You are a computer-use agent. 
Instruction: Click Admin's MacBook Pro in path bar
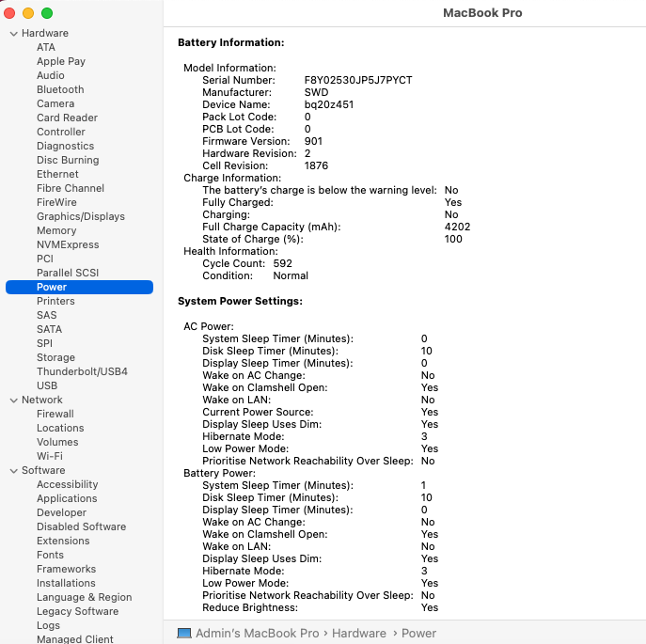257,633
